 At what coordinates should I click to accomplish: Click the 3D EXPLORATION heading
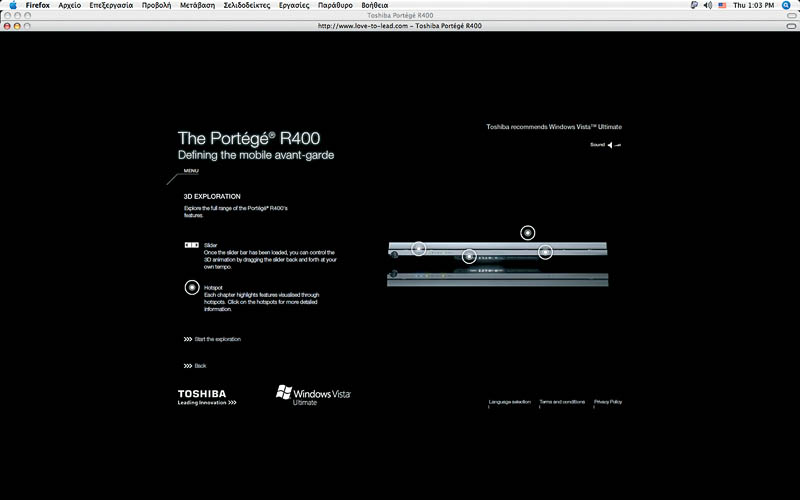point(212,196)
